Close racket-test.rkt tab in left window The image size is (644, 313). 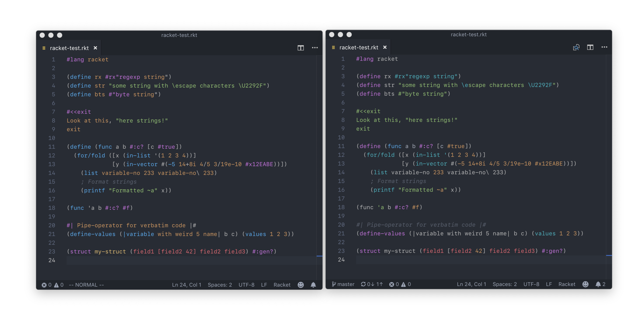point(95,48)
